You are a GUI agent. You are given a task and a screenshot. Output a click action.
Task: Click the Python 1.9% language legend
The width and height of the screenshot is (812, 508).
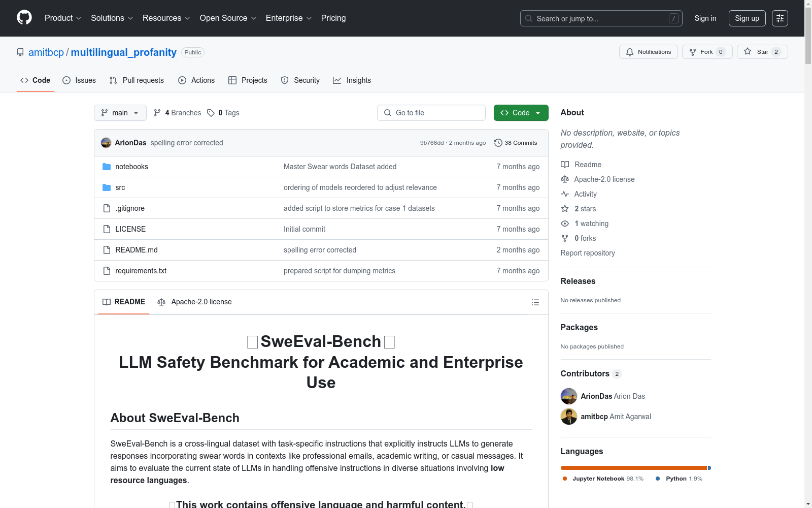click(679, 479)
